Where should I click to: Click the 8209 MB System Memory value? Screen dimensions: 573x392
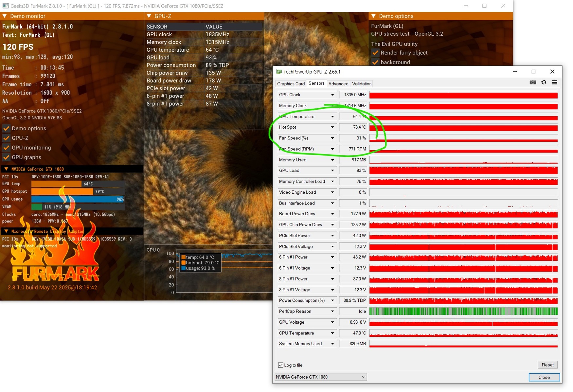[353, 344]
